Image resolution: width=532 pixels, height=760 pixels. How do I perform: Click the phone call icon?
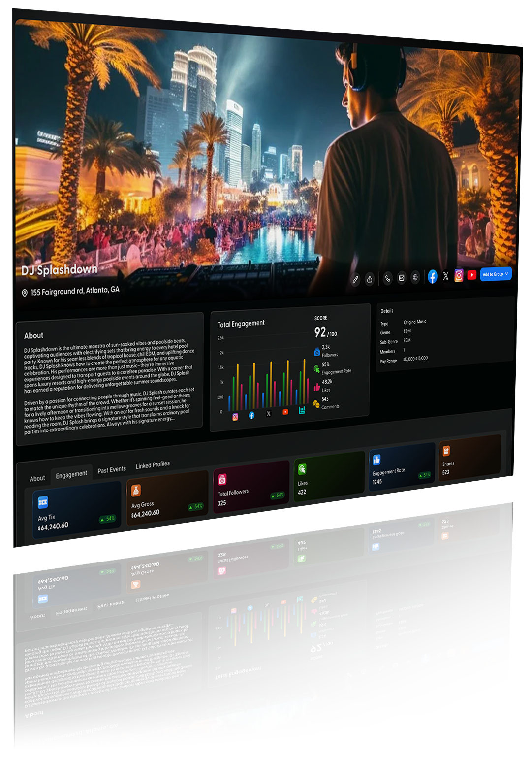point(387,278)
